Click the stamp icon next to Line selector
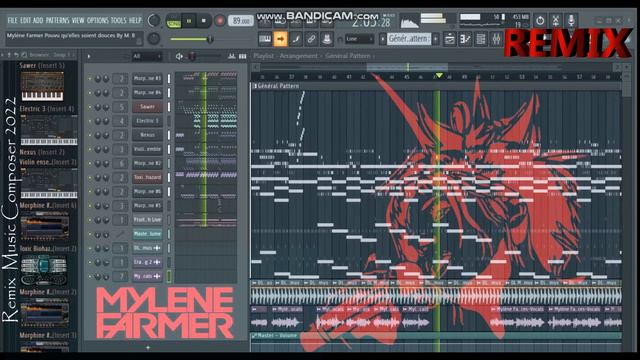 tap(327, 39)
